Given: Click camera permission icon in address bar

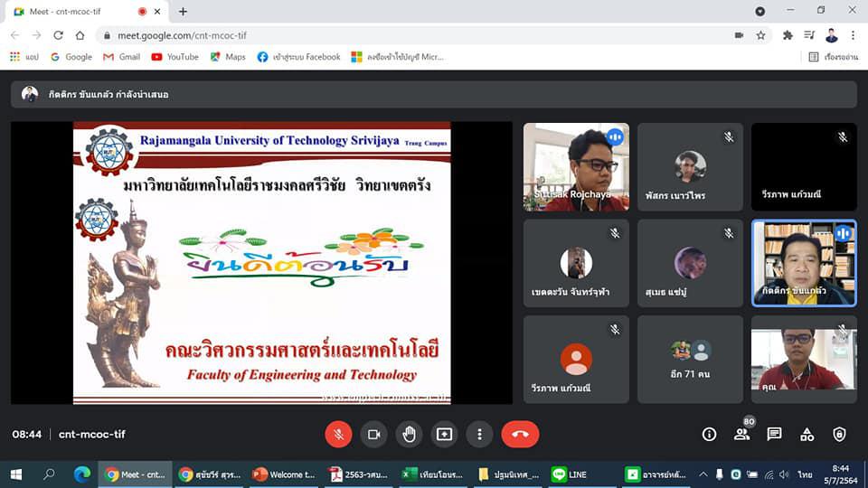Looking at the screenshot, I should point(739,35).
